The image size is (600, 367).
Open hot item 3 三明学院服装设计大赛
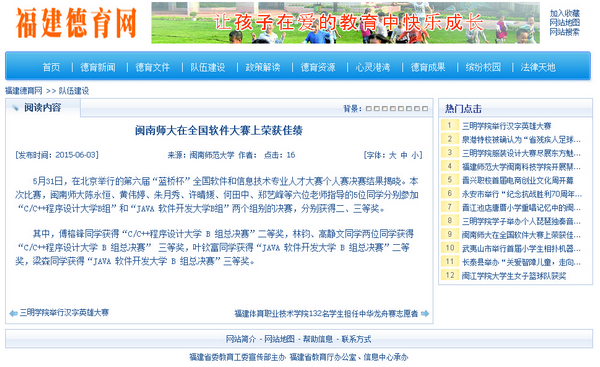521,153
